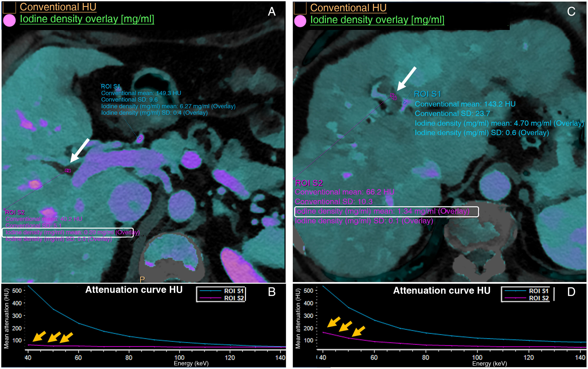
Task: Click boxed iodine density mean 1.34 label
Action: (386, 212)
